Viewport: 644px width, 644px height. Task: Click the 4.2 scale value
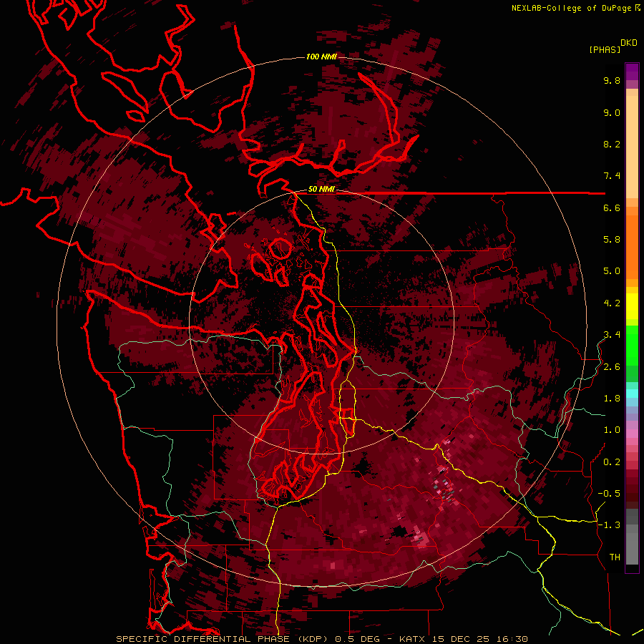612,303
